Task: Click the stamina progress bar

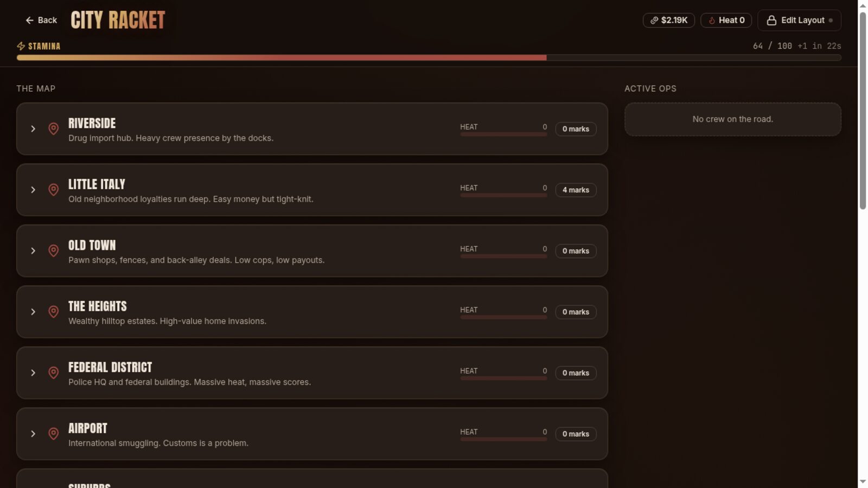Action: (x=429, y=57)
